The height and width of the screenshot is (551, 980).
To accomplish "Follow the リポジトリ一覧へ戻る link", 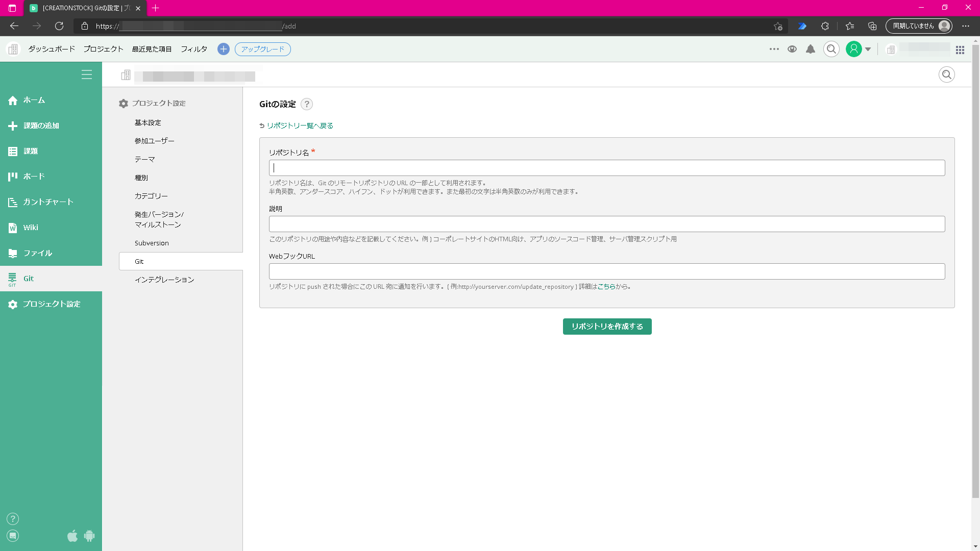I will 300,125.
